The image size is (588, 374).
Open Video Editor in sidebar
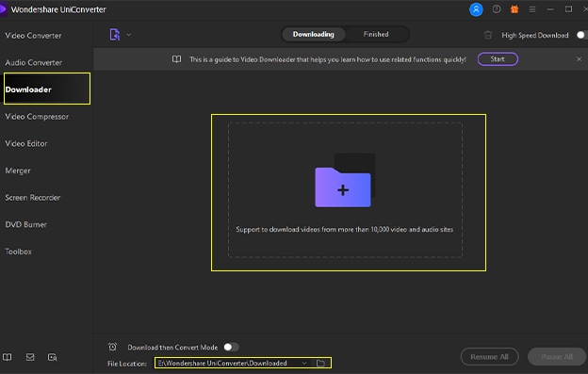[25, 143]
